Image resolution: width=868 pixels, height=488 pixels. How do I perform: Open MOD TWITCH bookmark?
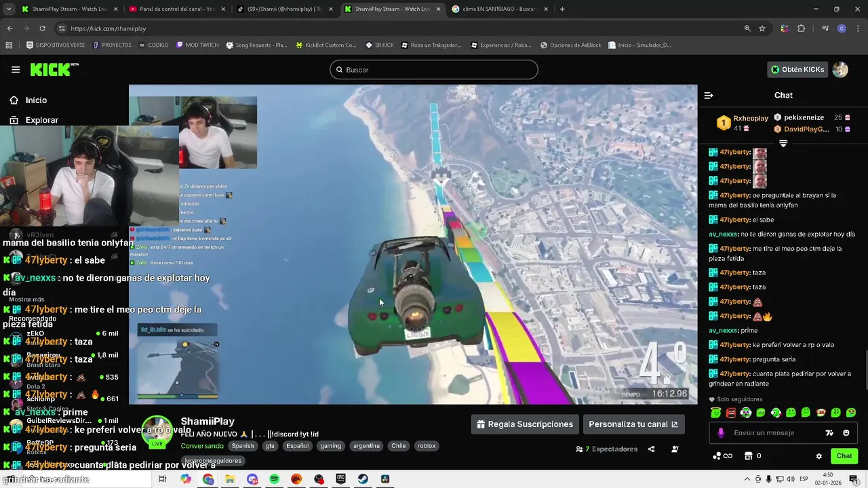(197, 45)
